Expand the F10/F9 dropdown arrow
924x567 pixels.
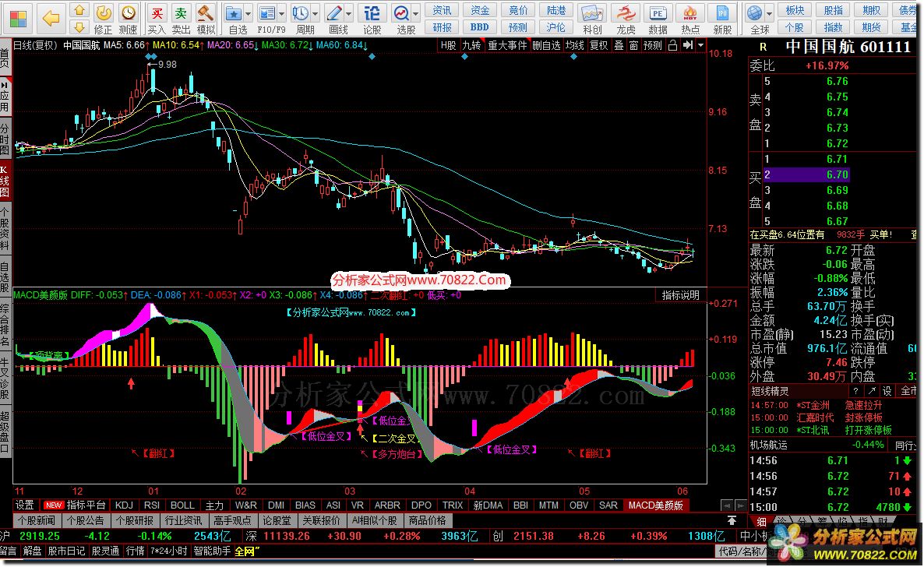coord(282,13)
